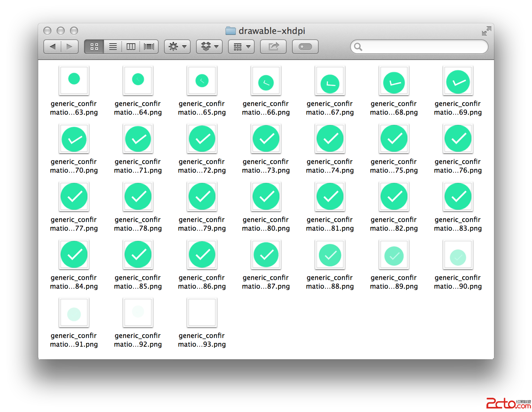Select the thumbnail of file ending 64.png
The height and width of the screenshot is (412, 532).
pos(138,80)
